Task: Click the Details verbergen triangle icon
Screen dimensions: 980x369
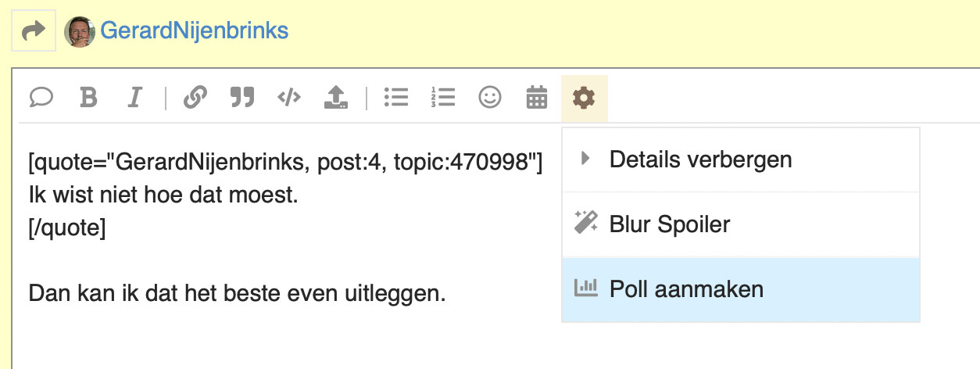Action: [x=585, y=159]
